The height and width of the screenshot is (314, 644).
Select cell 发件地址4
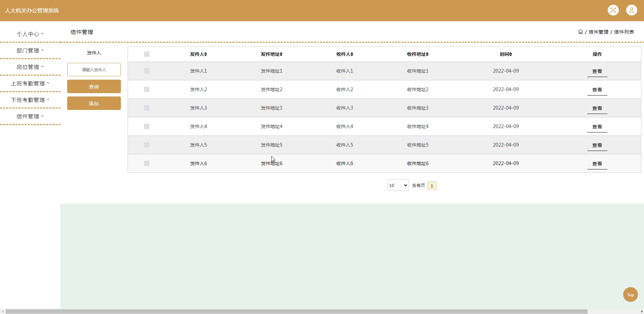click(x=272, y=126)
